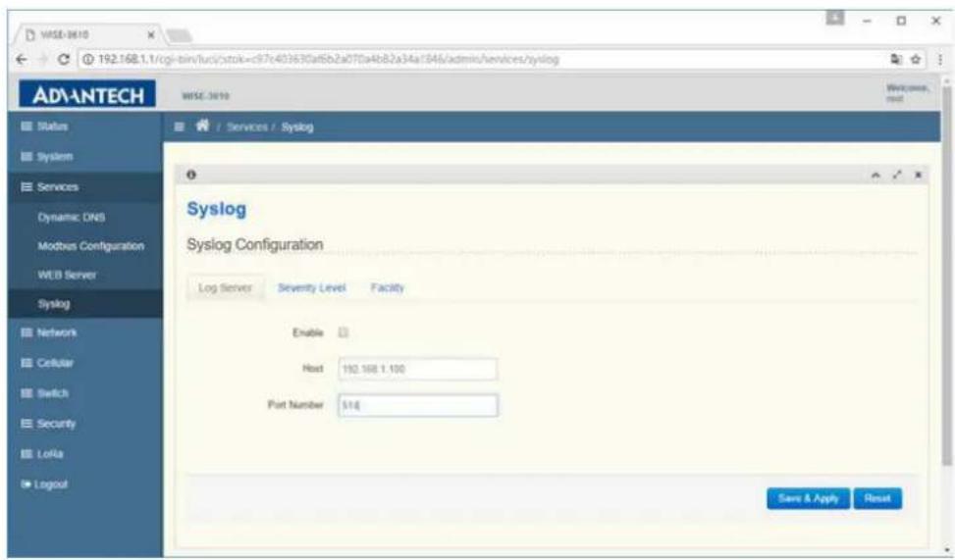
Task: Expand the Network sidebar menu
Action: point(85,332)
